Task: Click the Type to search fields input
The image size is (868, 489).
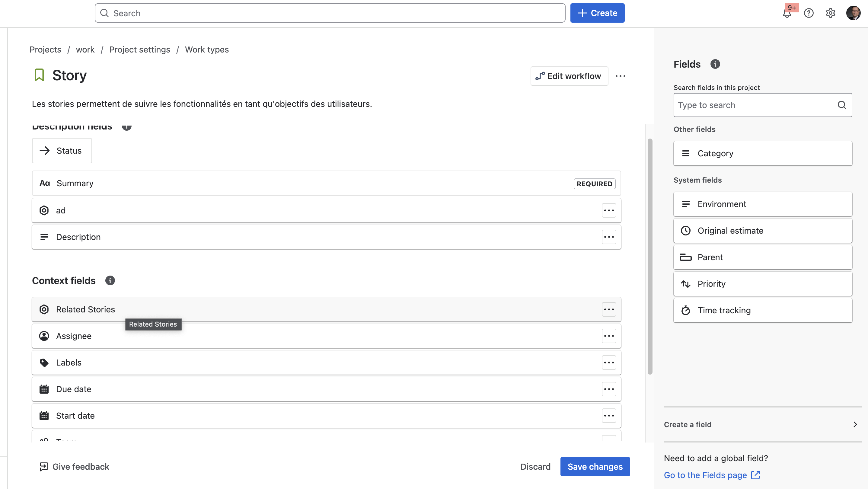Action: tap(755, 105)
